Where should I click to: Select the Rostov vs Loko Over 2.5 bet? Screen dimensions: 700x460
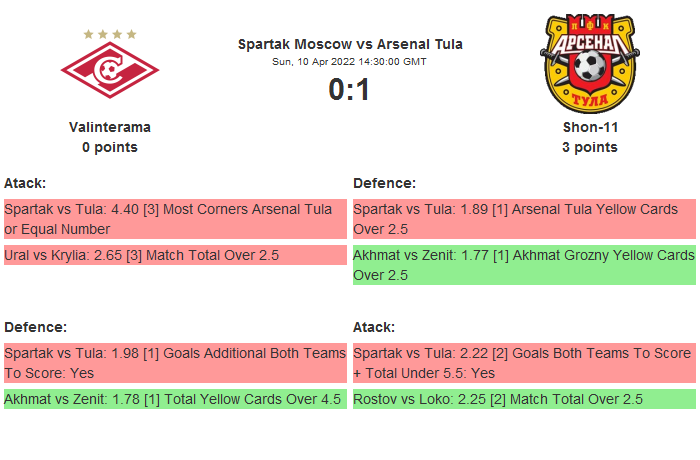click(524, 399)
